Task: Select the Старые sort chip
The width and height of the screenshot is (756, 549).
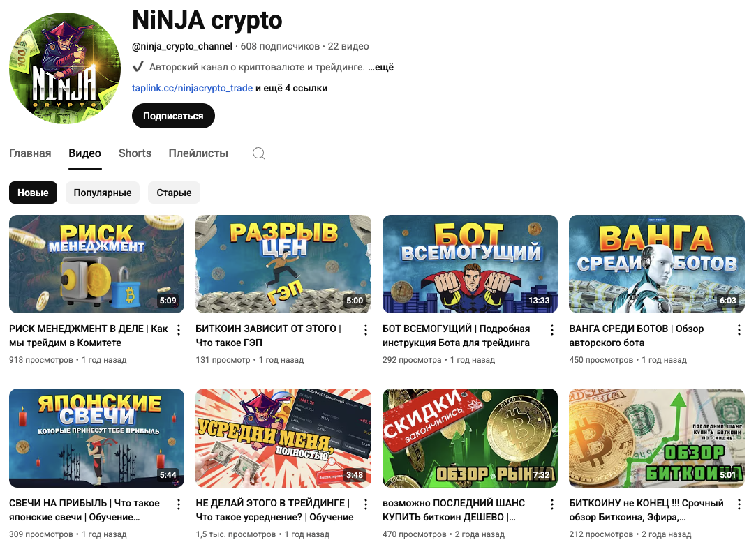Action: pyautogui.click(x=174, y=193)
